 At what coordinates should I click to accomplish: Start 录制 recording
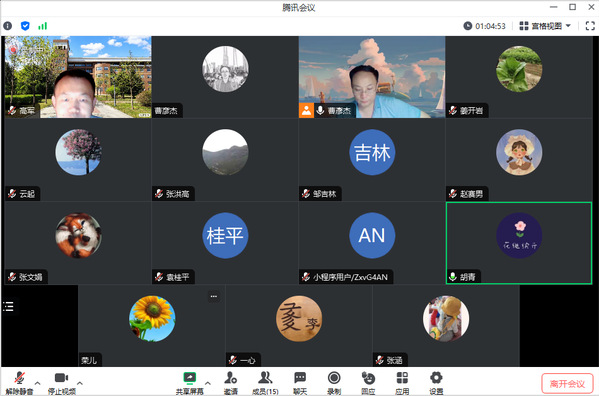334,383
